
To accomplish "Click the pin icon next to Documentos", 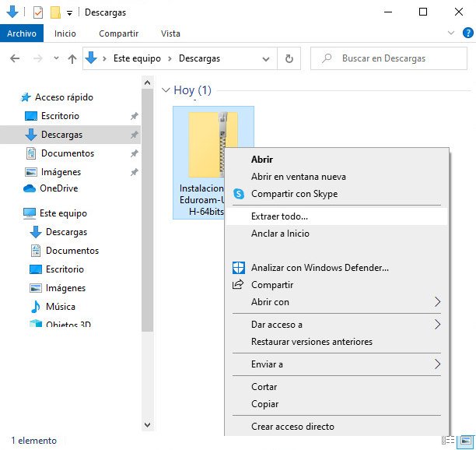I will [x=135, y=153].
